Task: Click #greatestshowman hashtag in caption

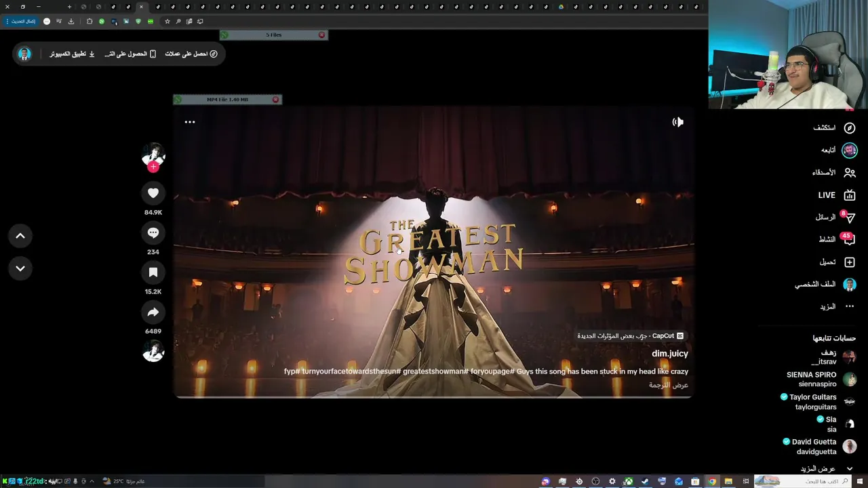Action: 435,371
